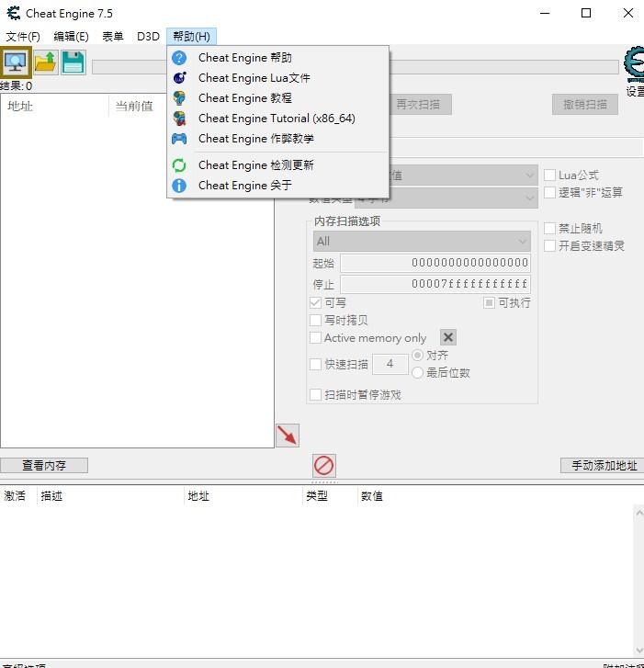
Task: Select Cheat Engine 作弊教学 entry
Action: pyautogui.click(x=277, y=139)
